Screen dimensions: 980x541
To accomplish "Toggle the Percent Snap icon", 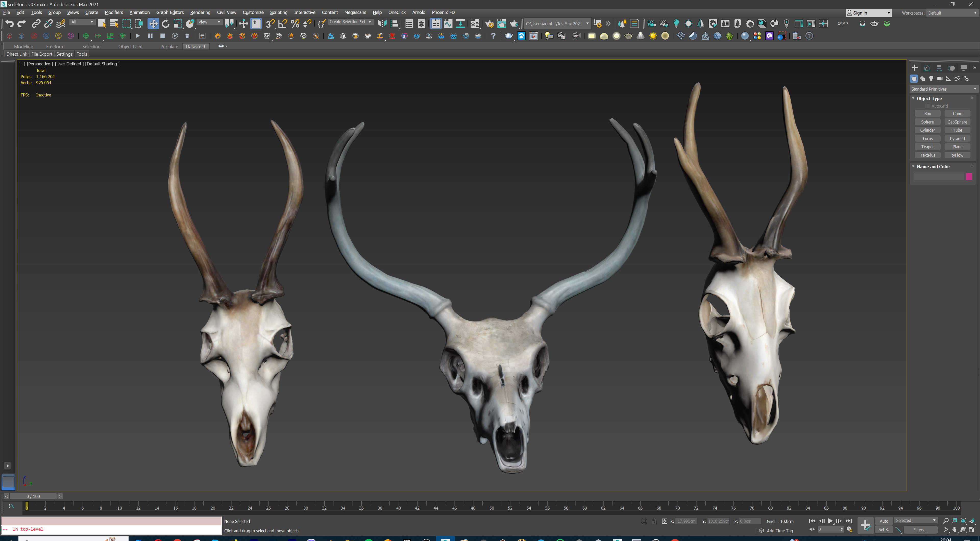I will point(295,23).
